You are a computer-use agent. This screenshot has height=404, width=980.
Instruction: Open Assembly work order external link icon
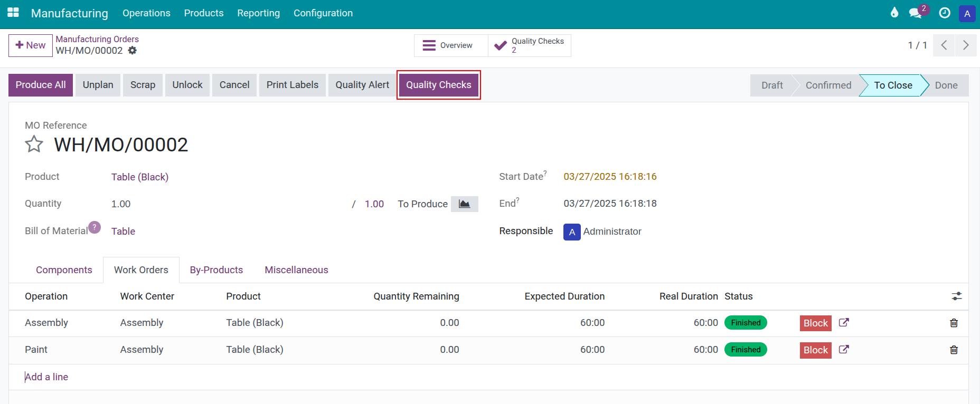point(844,322)
